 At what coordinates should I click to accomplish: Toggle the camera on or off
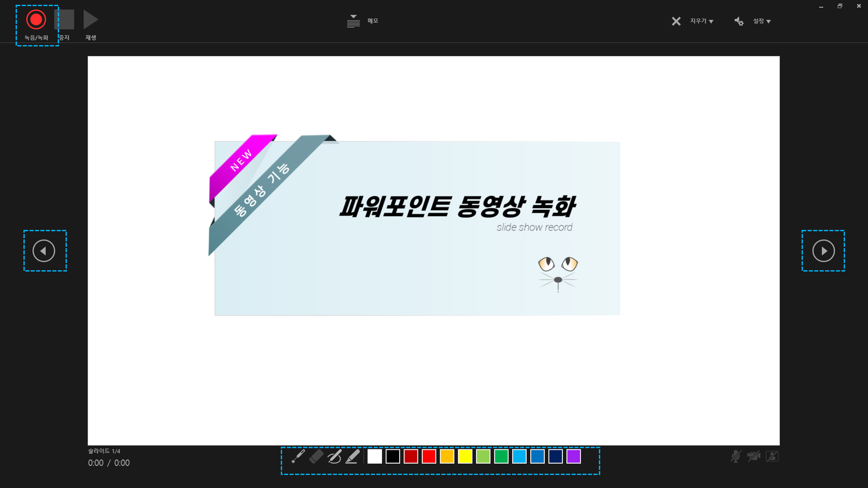(x=754, y=456)
